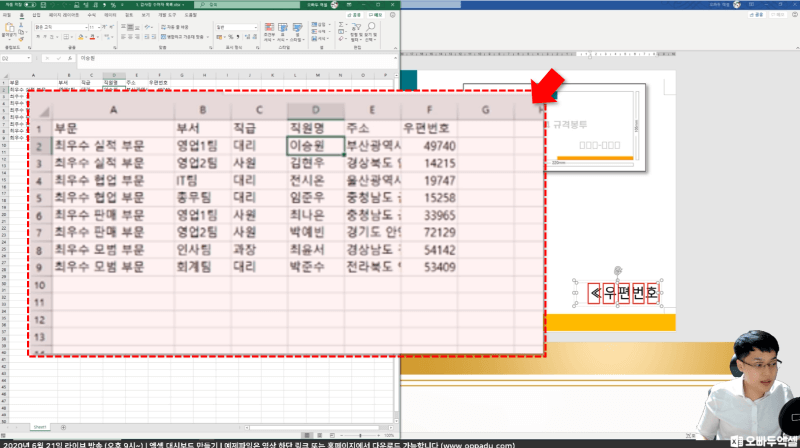Screen dimensions: 800x448
Task: Toggle Underline formatting in Excel
Action: pyautogui.click(x=52, y=37)
